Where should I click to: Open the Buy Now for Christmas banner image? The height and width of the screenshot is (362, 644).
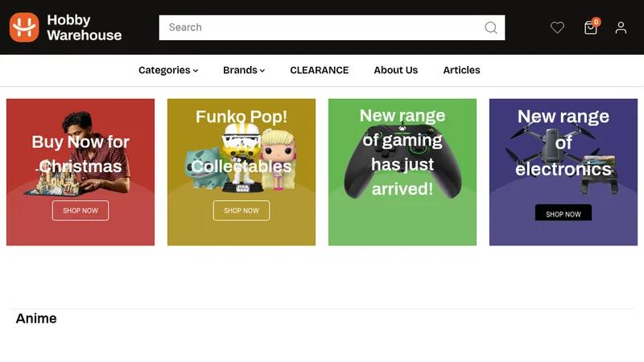(80, 172)
